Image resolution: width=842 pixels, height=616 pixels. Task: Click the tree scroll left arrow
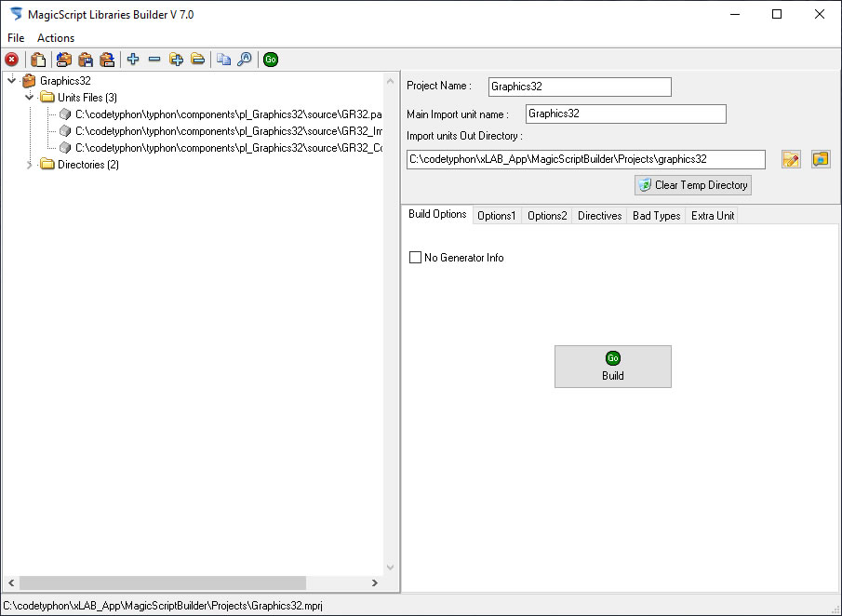(x=11, y=583)
